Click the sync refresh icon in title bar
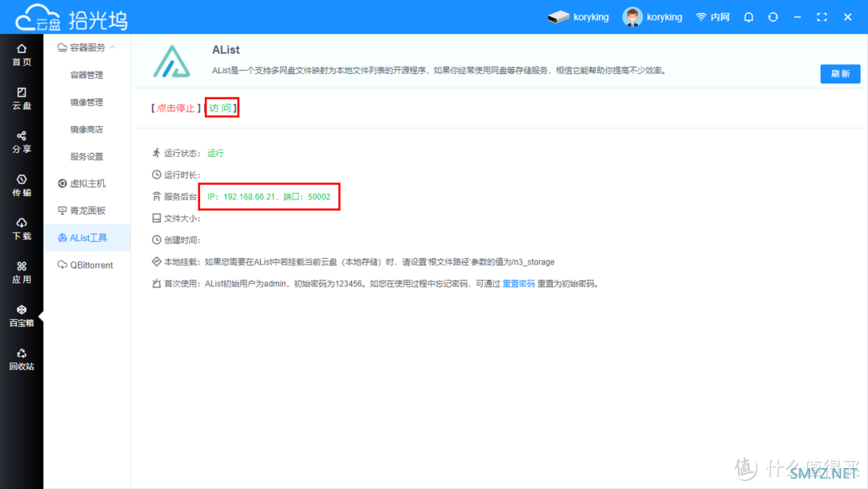Image resolution: width=868 pixels, height=489 pixels. (x=773, y=17)
